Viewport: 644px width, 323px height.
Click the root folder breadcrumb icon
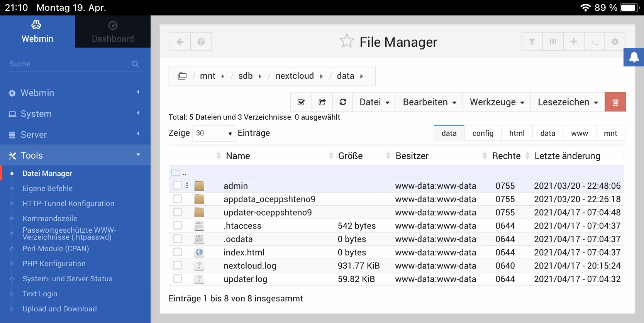pyautogui.click(x=182, y=76)
